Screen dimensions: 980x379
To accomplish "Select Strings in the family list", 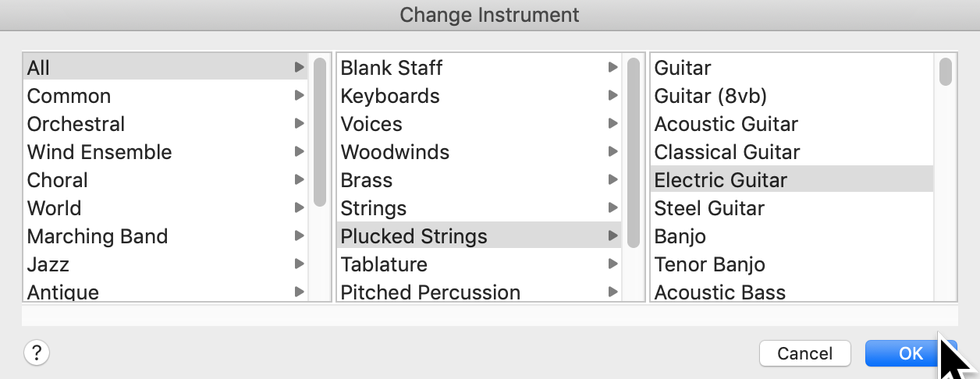I will (x=374, y=208).
